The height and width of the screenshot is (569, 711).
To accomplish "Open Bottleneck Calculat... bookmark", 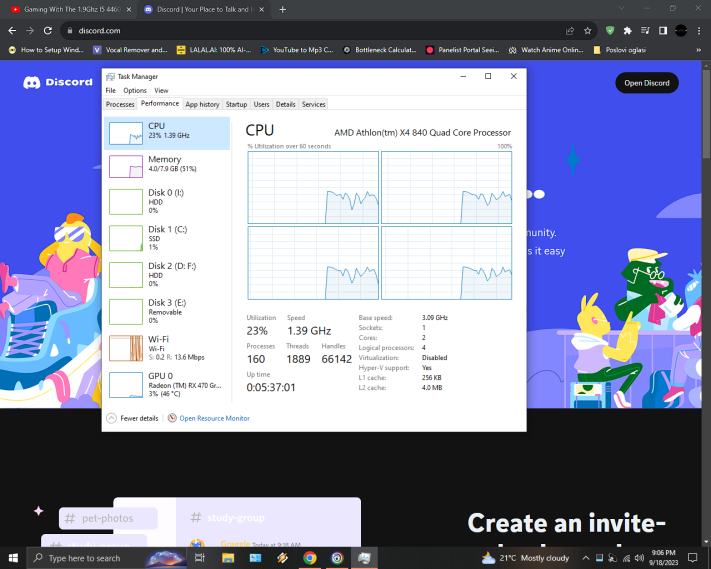I will click(380, 50).
